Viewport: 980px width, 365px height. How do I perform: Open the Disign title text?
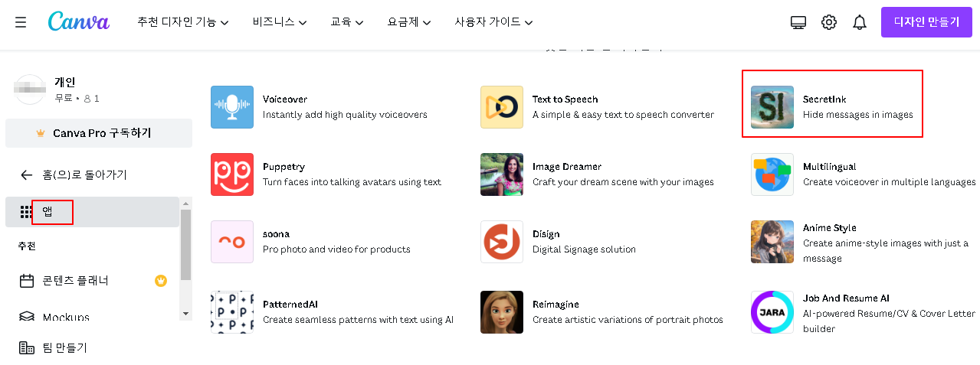546,234
